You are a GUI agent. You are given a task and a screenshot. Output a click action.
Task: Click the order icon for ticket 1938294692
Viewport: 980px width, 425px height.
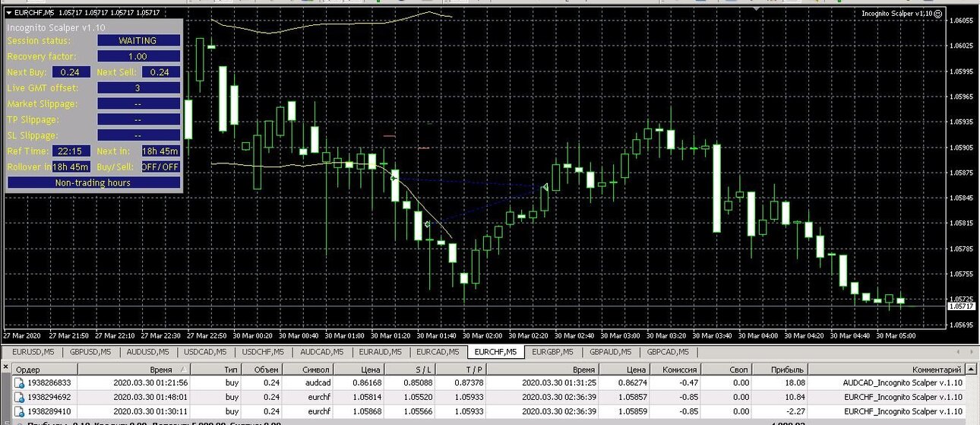click(20, 397)
